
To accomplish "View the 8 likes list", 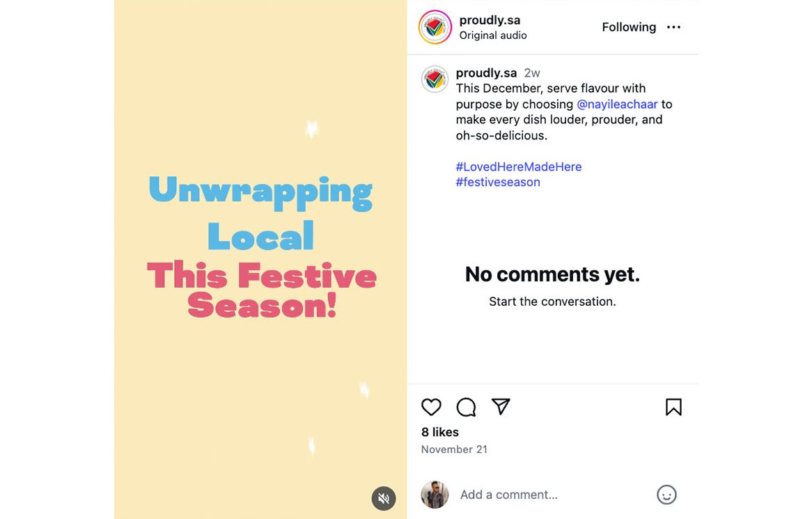I will (440, 432).
